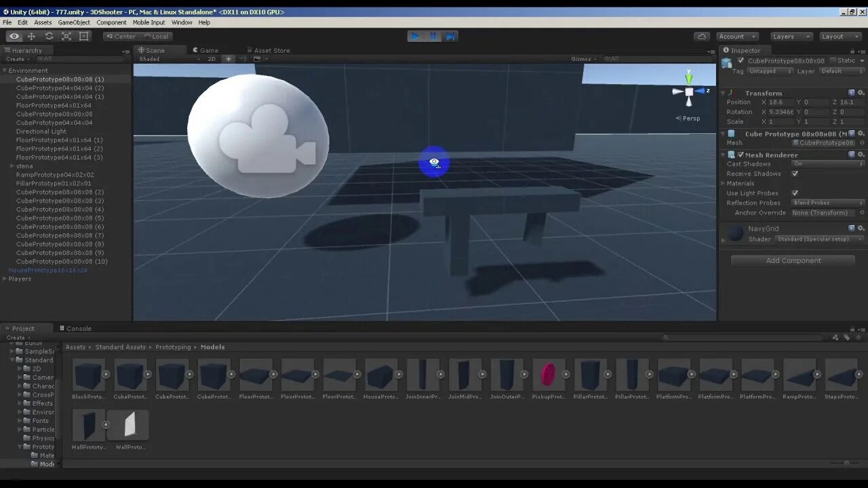
Task: Click the Mesh object picker circle
Action: 862,143
